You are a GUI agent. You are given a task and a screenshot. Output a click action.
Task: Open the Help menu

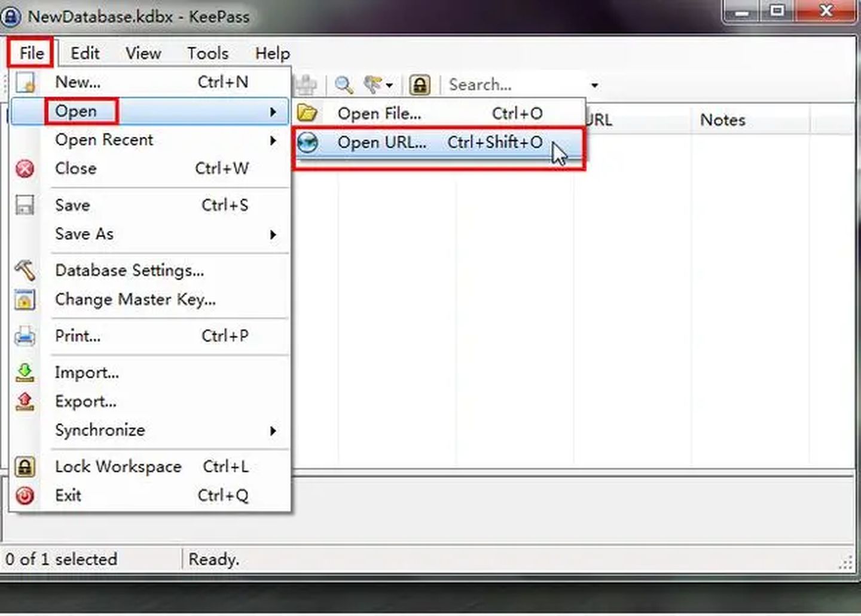[x=272, y=54]
